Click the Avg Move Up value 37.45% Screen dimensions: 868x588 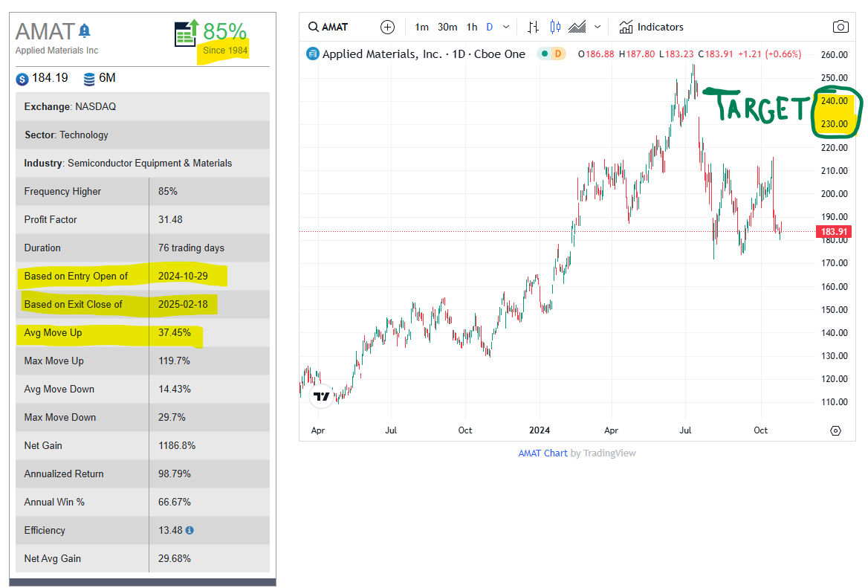175,333
